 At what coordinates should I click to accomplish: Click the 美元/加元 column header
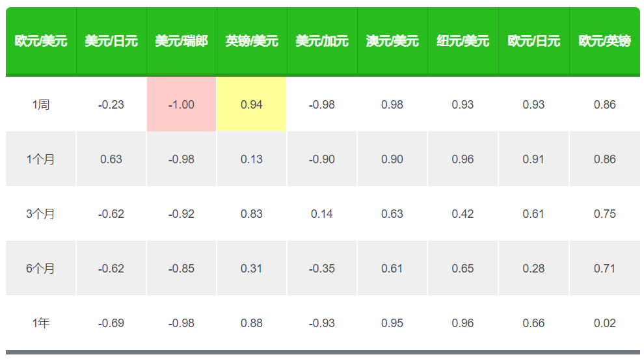322,41
